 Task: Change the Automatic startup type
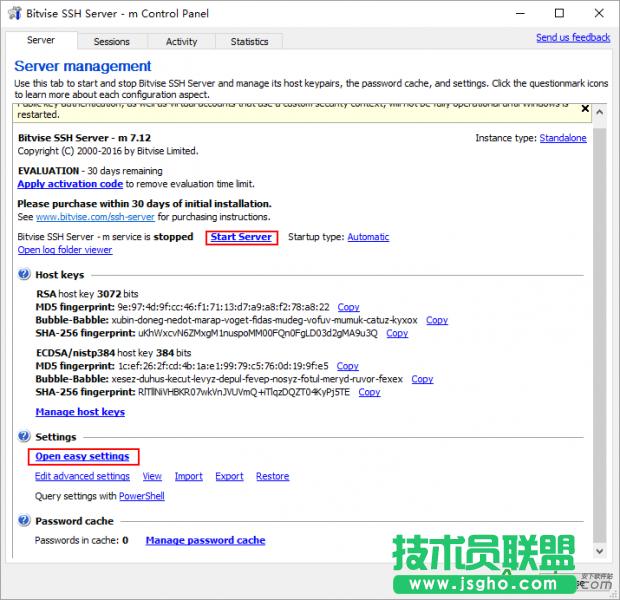[368, 237]
